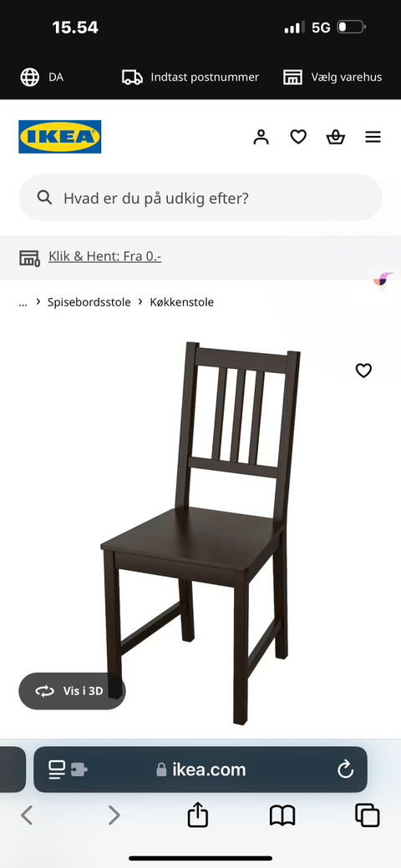The image size is (401, 868).
Task: Open Safari tabs overview icon
Action: 368,815
